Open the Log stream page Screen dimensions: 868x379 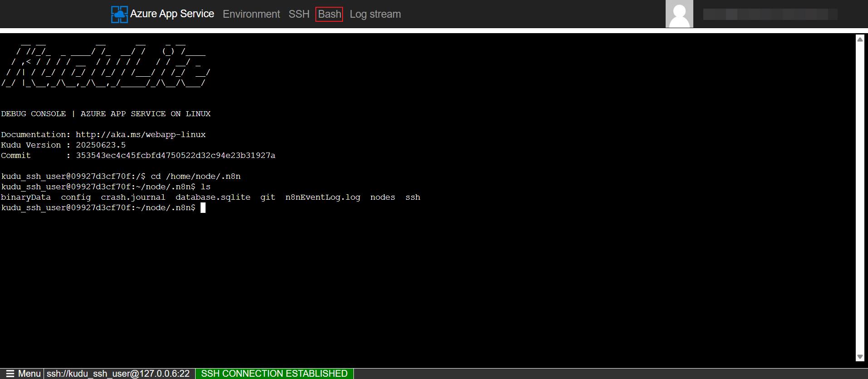pyautogui.click(x=375, y=14)
